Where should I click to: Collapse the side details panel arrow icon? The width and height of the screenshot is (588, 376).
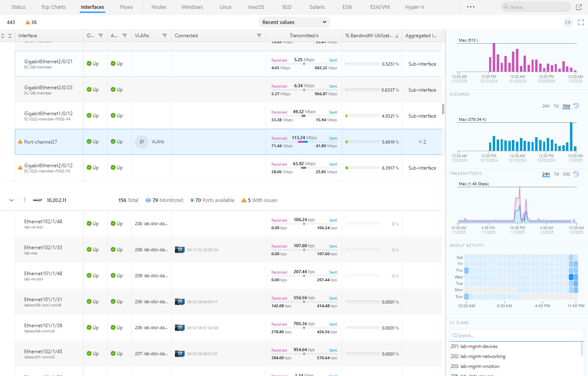(568, 22)
